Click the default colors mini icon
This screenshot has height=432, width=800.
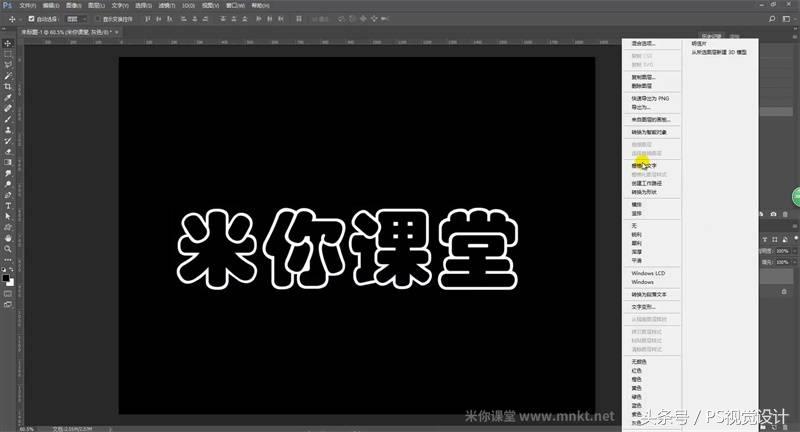click(x=4, y=269)
